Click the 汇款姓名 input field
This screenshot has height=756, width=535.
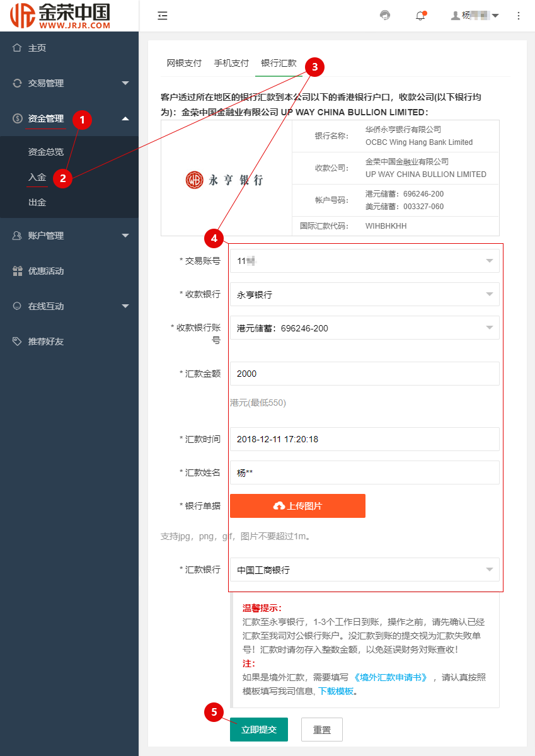[365, 472]
